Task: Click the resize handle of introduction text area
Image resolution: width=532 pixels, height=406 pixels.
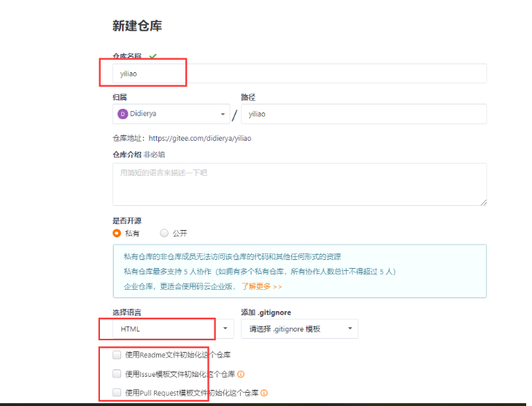Action: coord(484,203)
